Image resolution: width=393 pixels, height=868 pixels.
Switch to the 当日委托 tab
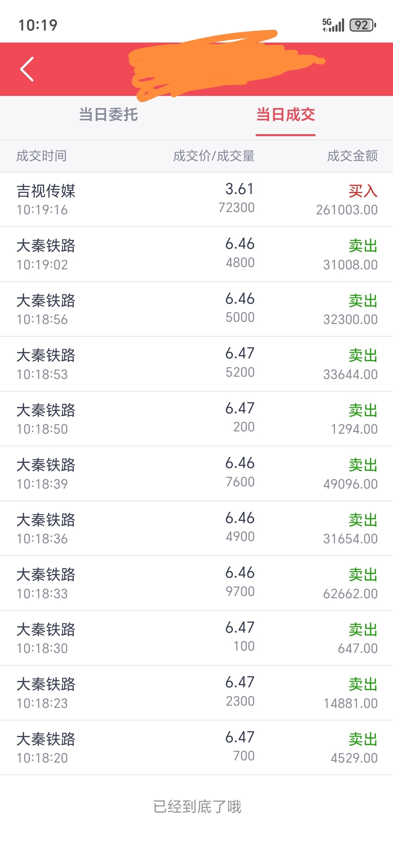pyautogui.click(x=108, y=115)
